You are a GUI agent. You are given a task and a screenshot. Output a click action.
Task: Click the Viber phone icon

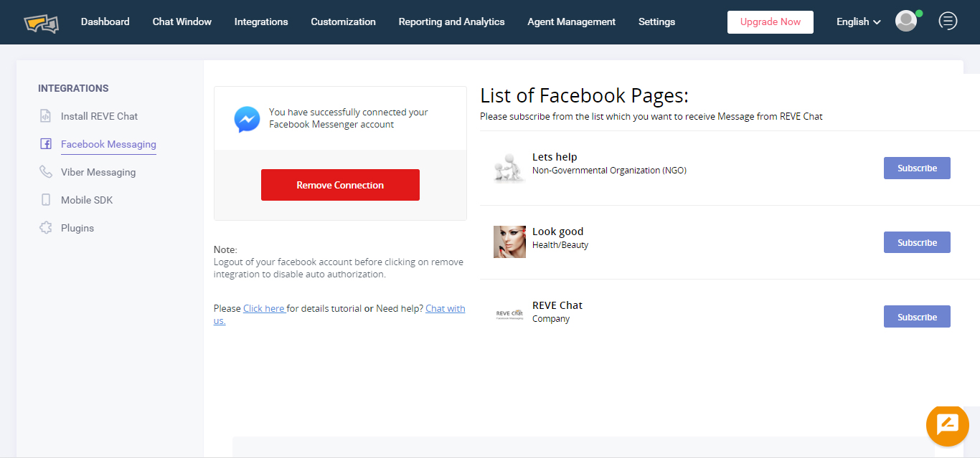[x=45, y=172]
